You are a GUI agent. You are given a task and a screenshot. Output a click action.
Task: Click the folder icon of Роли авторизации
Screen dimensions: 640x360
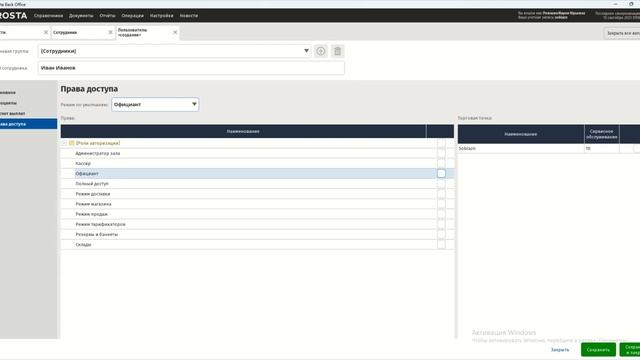tap(71, 143)
